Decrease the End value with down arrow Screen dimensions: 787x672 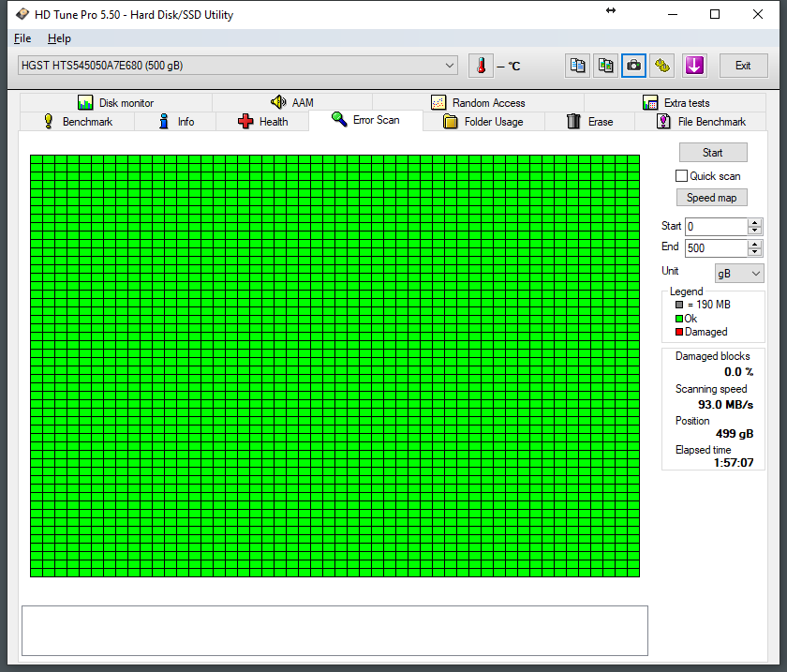pos(755,252)
